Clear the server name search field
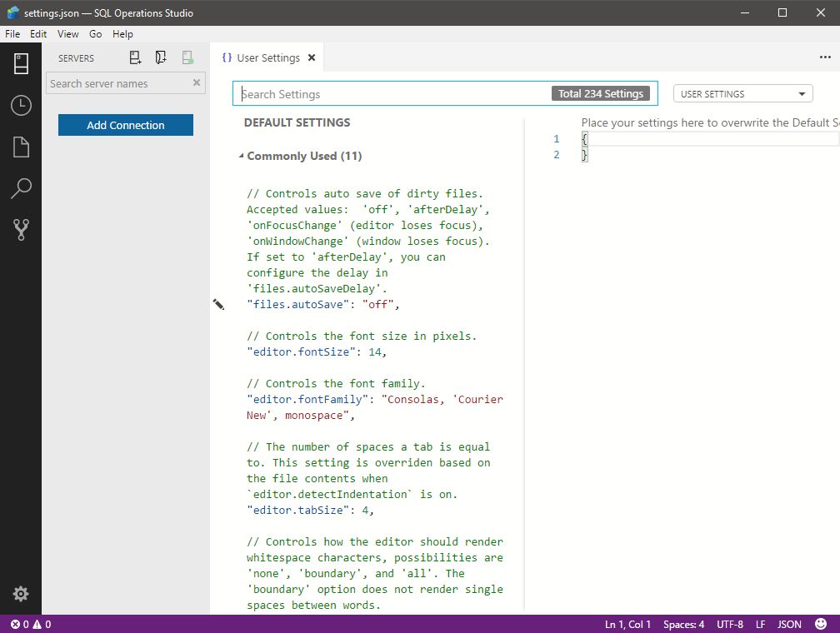Viewport: 840px width, 633px height. pyautogui.click(x=197, y=82)
